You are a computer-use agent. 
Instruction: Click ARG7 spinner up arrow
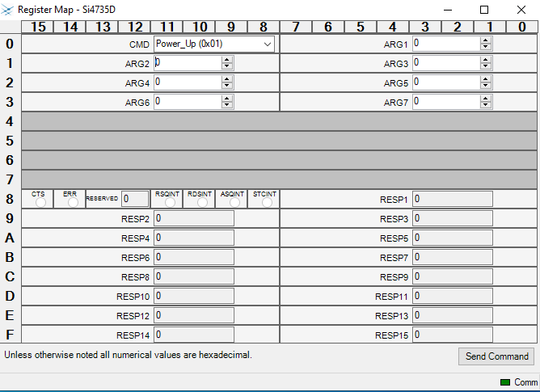coord(486,99)
